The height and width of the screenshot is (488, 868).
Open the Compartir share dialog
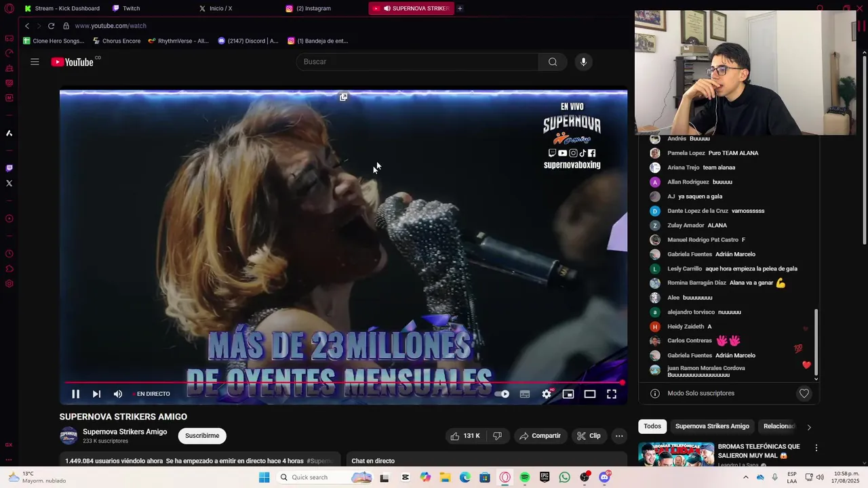540,436
